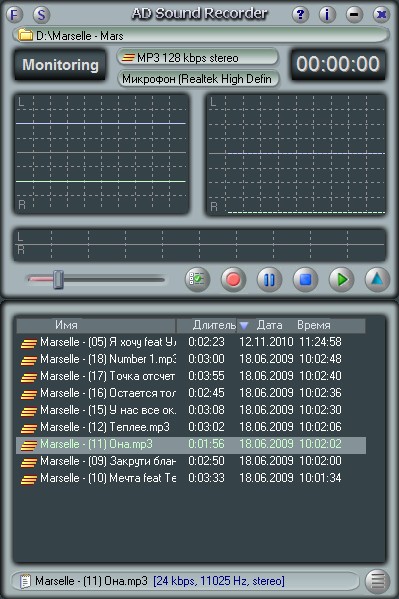This screenshot has height=599, width=399.
Task: Select highlighted Marselle - (11) Она.mp3 row
Action: click(191, 445)
